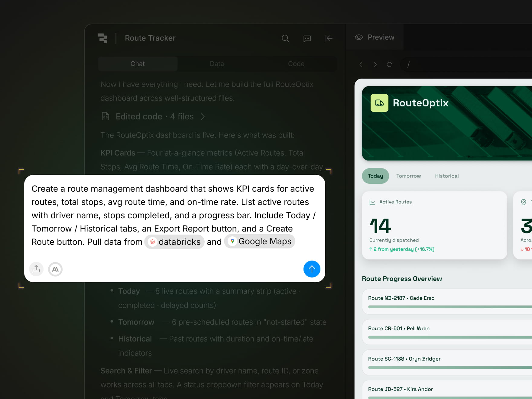Click the Google Maps connector chip
This screenshot has width=532, height=399.
click(x=260, y=241)
